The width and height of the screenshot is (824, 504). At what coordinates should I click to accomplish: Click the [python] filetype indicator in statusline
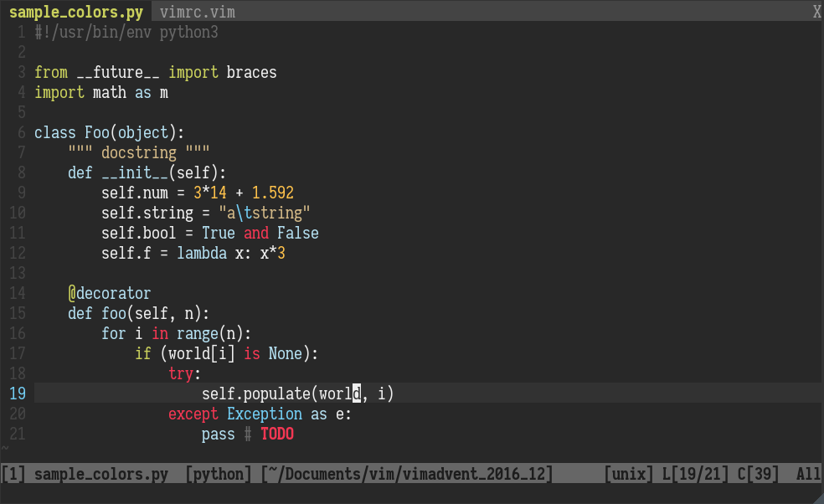pos(218,474)
